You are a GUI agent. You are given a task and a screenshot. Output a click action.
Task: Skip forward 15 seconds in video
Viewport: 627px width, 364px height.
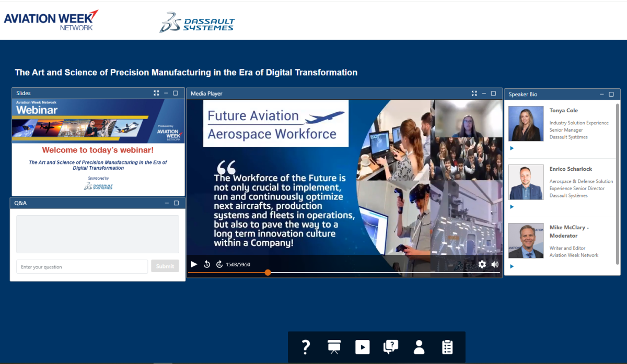point(219,264)
